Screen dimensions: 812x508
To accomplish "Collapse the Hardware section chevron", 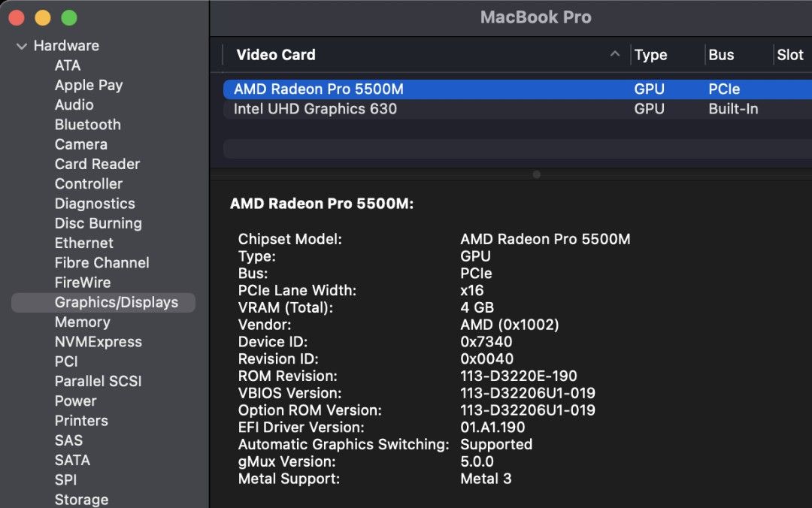I will coord(22,46).
